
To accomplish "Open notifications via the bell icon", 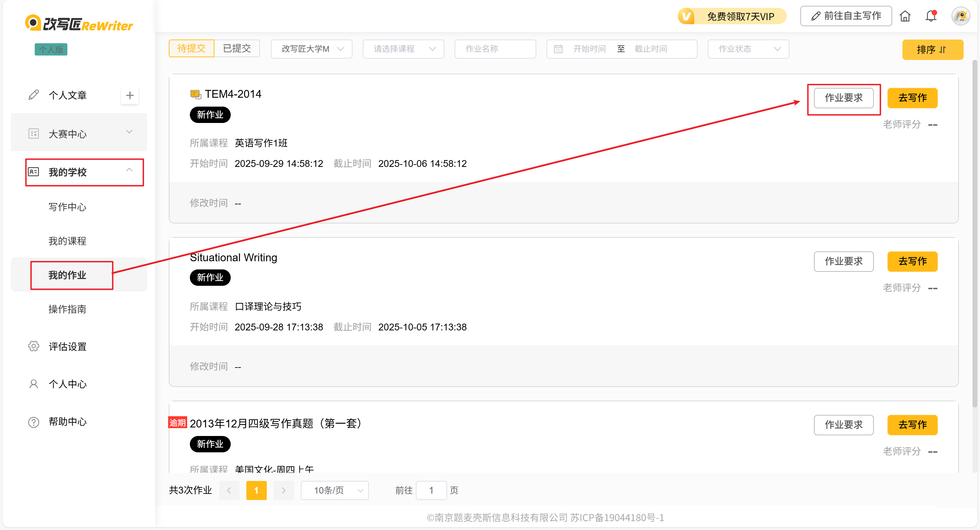I will [931, 16].
